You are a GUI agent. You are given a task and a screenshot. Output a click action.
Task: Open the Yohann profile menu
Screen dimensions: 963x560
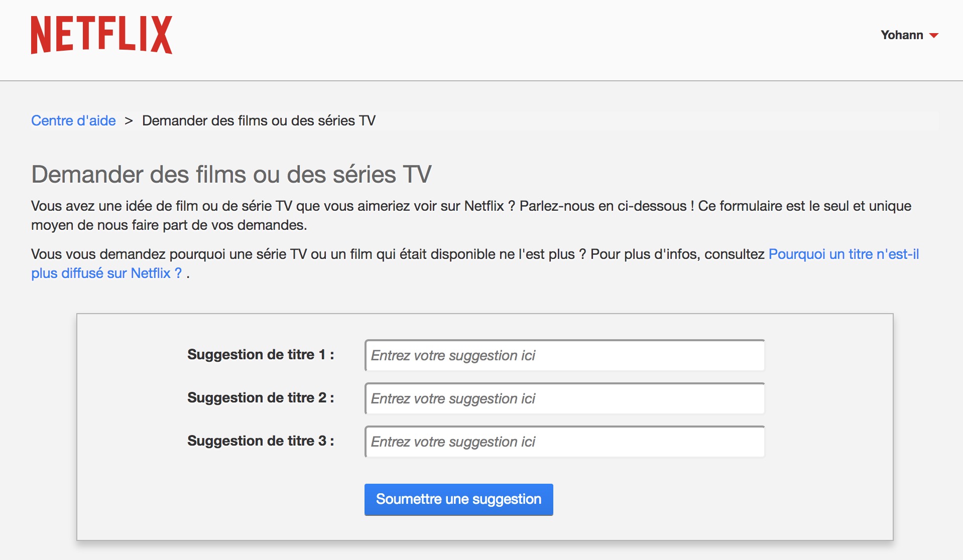pyautogui.click(x=902, y=35)
